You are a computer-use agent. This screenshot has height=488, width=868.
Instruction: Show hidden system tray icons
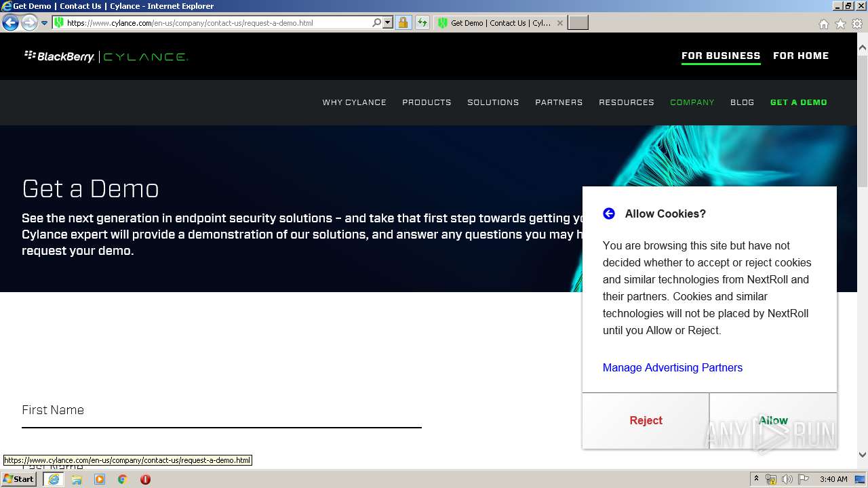[x=756, y=479]
